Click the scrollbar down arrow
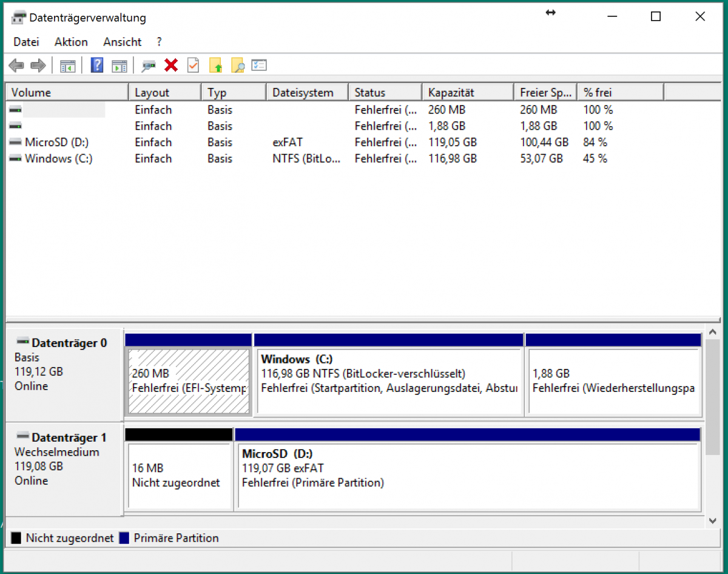The width and height of the screenshot is (728, 574). coord(713,521)
